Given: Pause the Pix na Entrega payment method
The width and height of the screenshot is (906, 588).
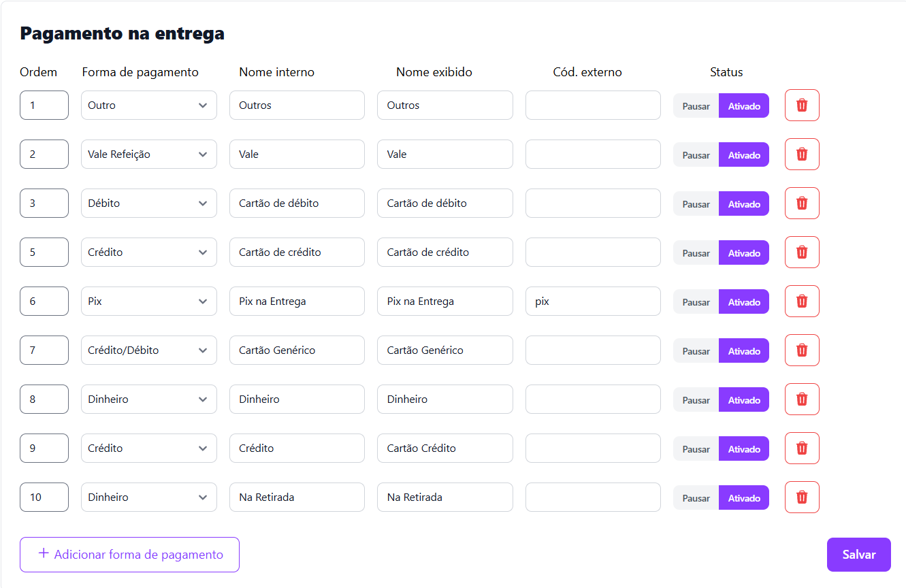Looking at the screenshot, I should (x=696, y=302).
